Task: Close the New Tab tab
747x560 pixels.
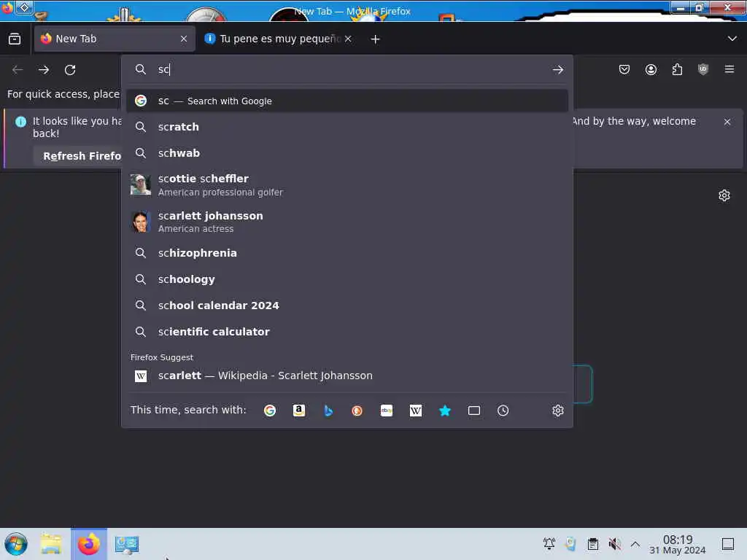Action: 184,39
